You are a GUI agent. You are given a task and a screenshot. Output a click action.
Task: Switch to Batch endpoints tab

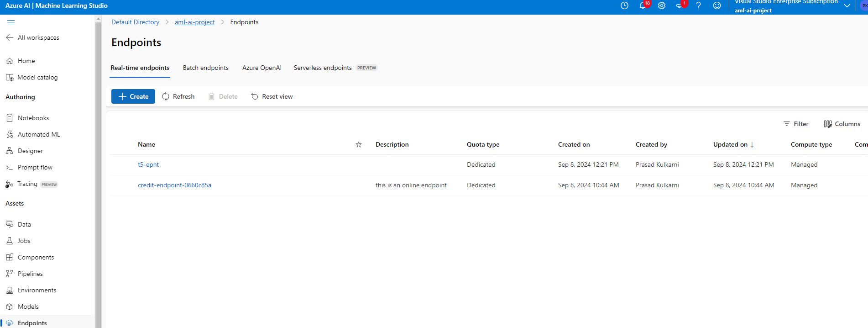point(206,68)
